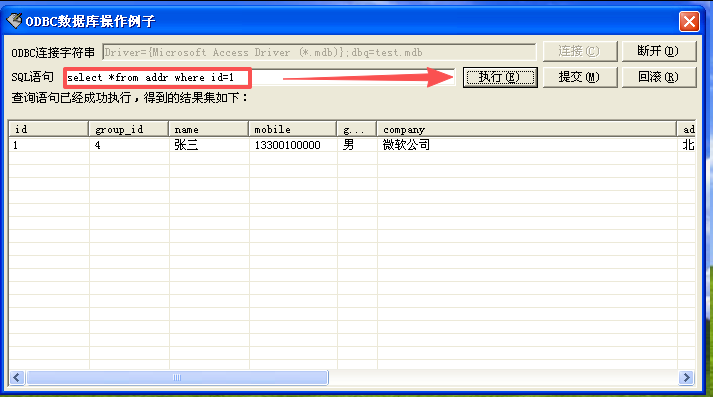
Task: Click the horizontal scrollbar thumb
Action: click(x=177, y=377)
